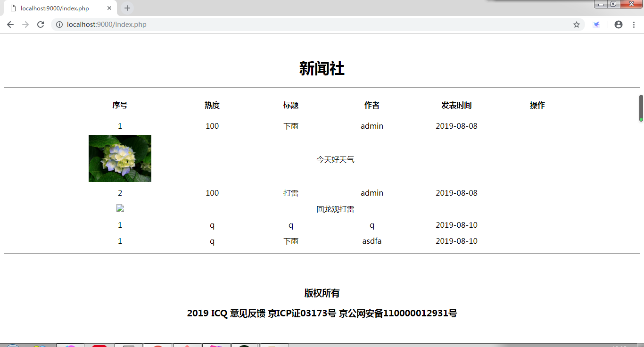Toggle the bookmark star for this page
This screenshot has height=347, width=644.
(x=576, y=24)
